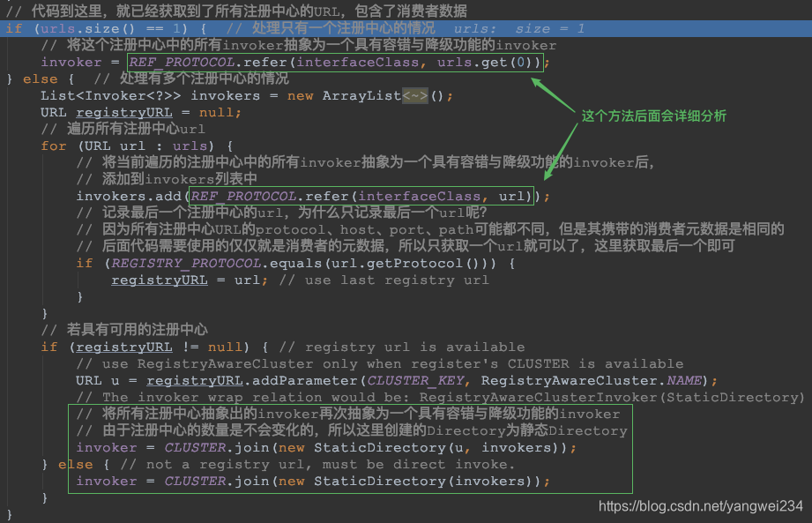Screen dimensions: 812x523
Task: Click comment "// 由于注册中心的数量是不会变化的"
Action: [352, 430]
